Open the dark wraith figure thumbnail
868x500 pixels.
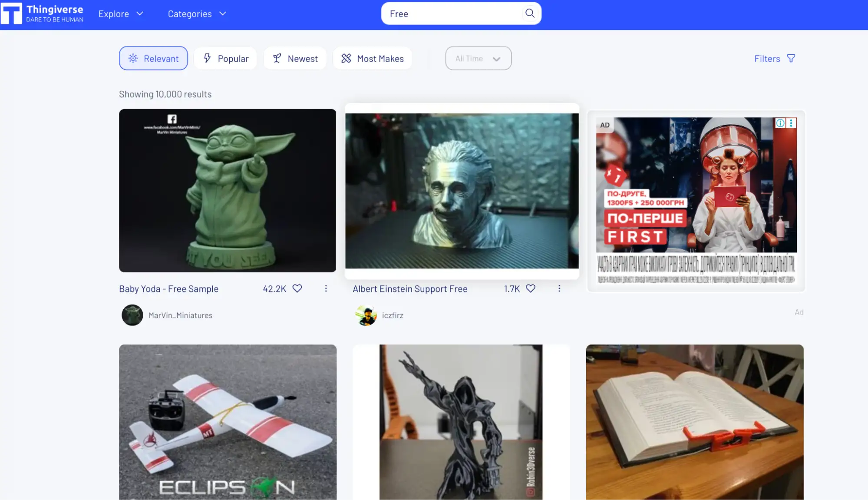pyautogui.click(x=461, y=422)
